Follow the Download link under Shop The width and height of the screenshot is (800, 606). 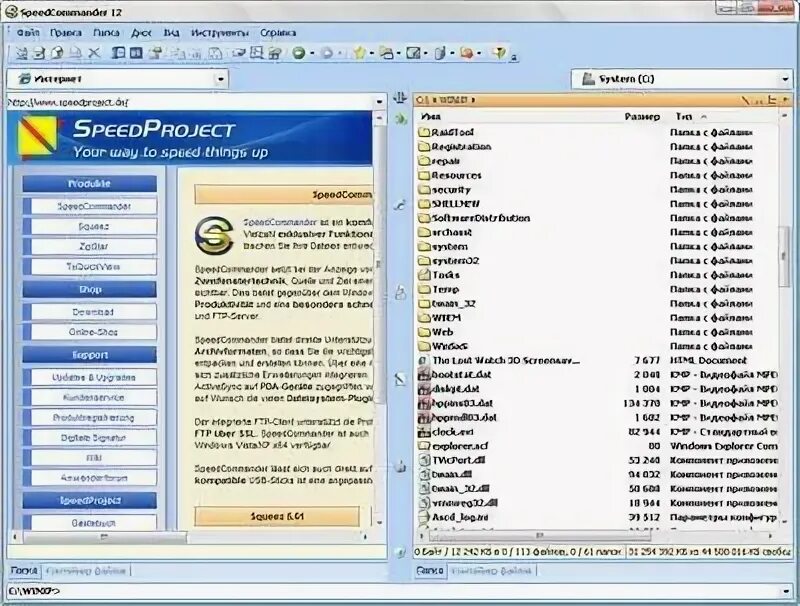coord(93,312)
